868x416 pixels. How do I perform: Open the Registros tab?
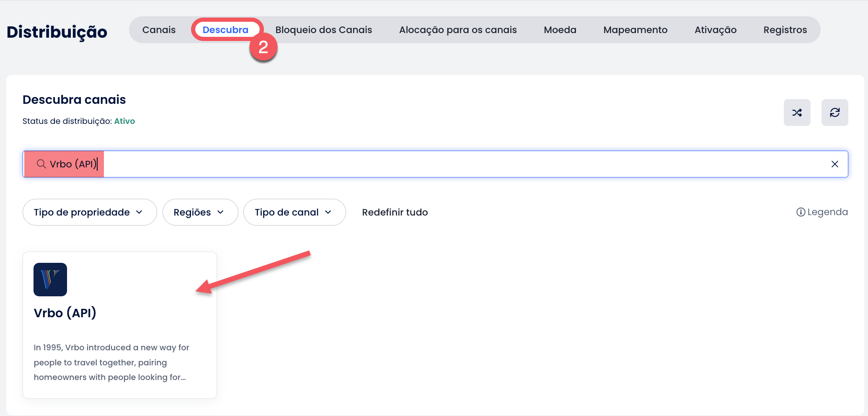click(785, 30)
